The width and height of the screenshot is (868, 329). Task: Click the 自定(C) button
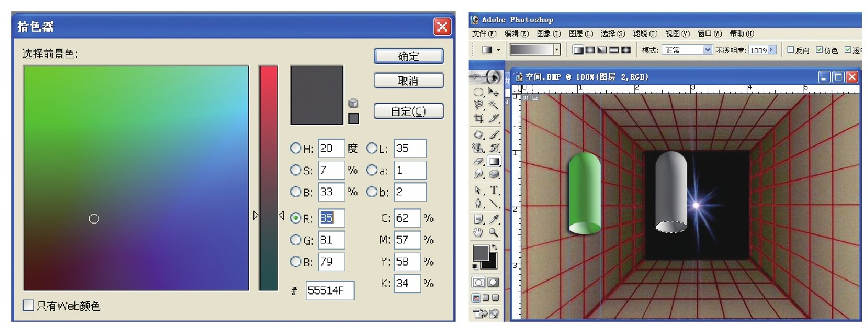(x=409, y=112)
